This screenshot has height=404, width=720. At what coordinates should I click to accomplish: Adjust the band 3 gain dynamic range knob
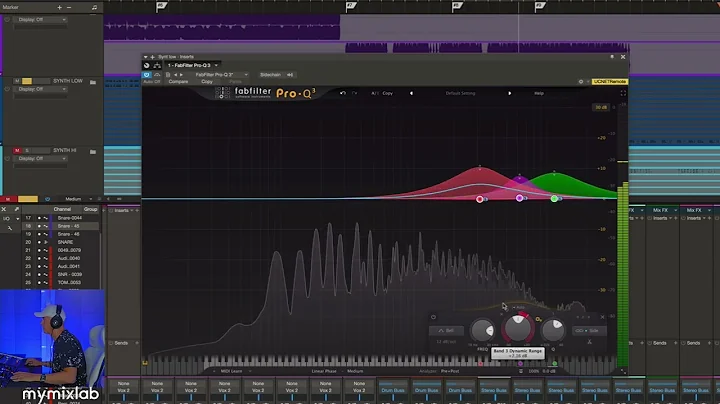pyautogui.click(x=518, y=328)
